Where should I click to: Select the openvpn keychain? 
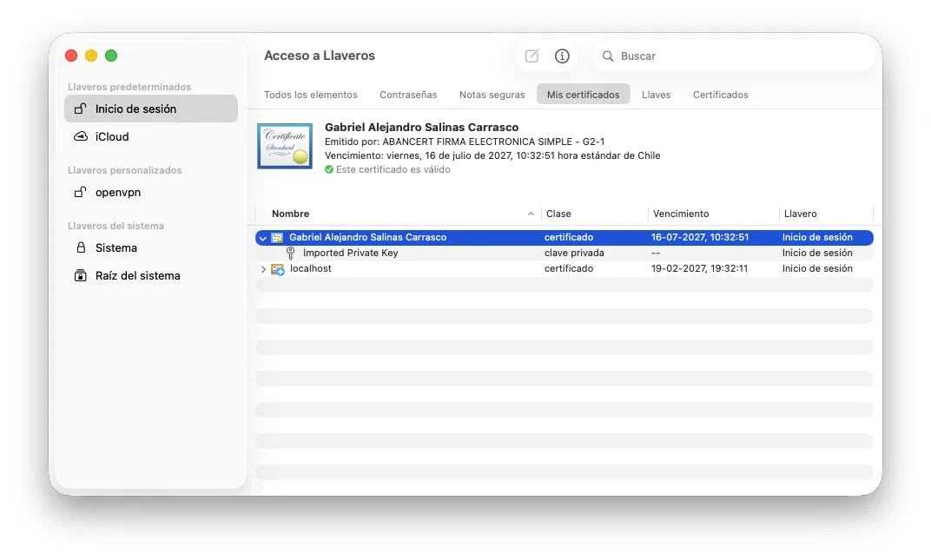click(x=151, y=193)
